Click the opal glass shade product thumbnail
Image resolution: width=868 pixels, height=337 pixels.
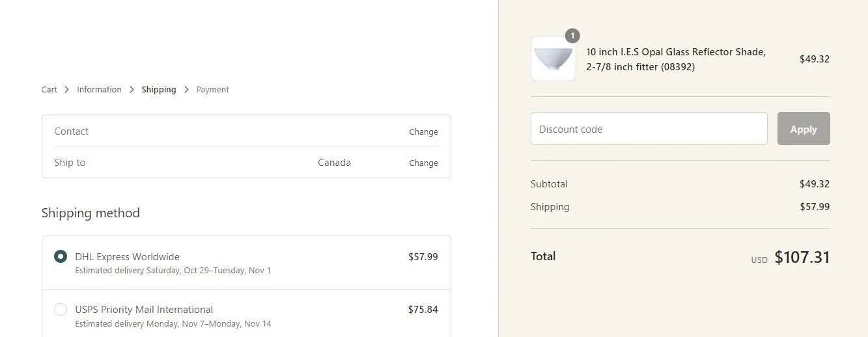(x=553, y=59)
